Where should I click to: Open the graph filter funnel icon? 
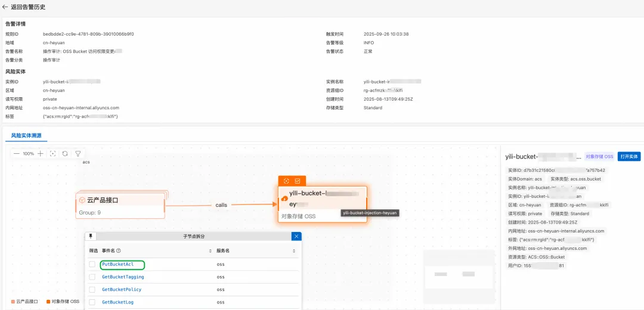click(78, 154)
